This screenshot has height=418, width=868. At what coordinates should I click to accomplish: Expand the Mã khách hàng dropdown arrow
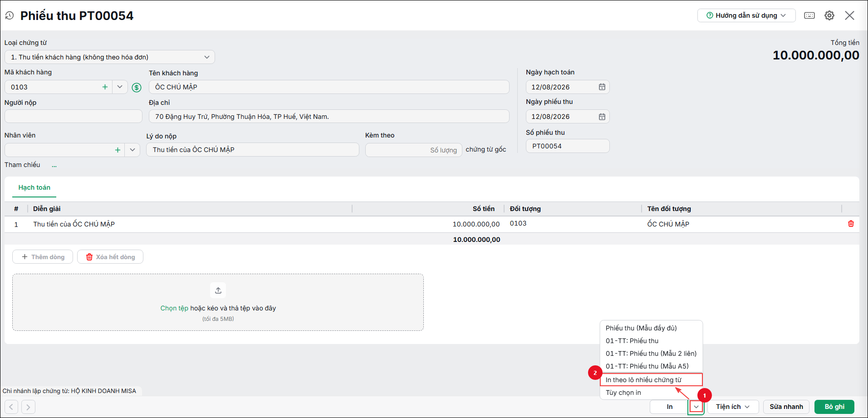point(120,87)
